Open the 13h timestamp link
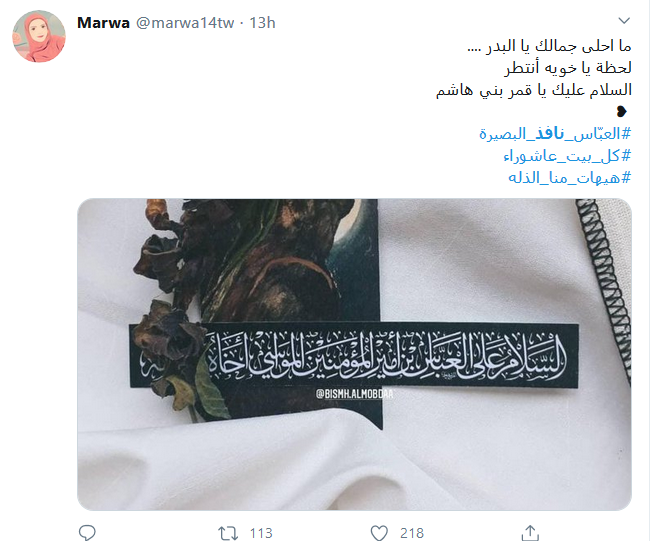This screenshot has height=541, width=651. click(x=262, y=23)
